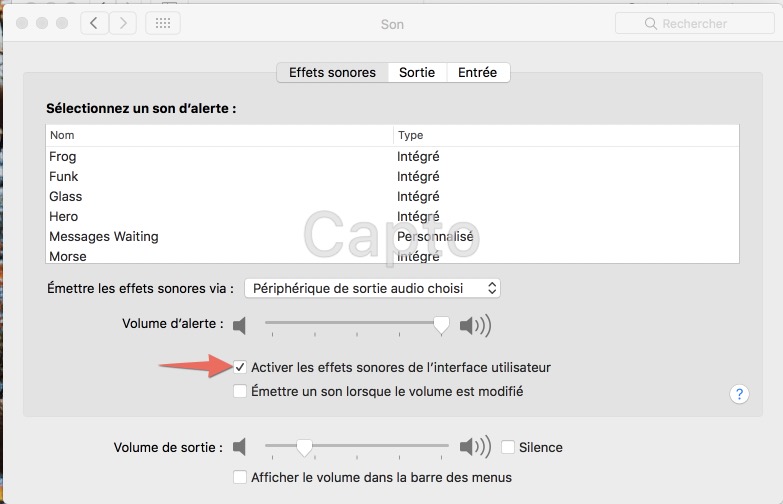Check the Silence checkbox

pos(508,447)
